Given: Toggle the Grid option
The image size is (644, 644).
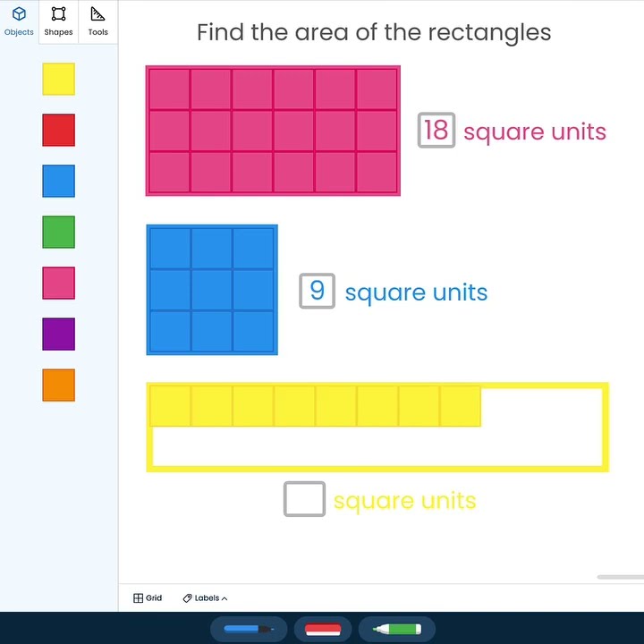Looking at the screenshot, I should 148,598.
